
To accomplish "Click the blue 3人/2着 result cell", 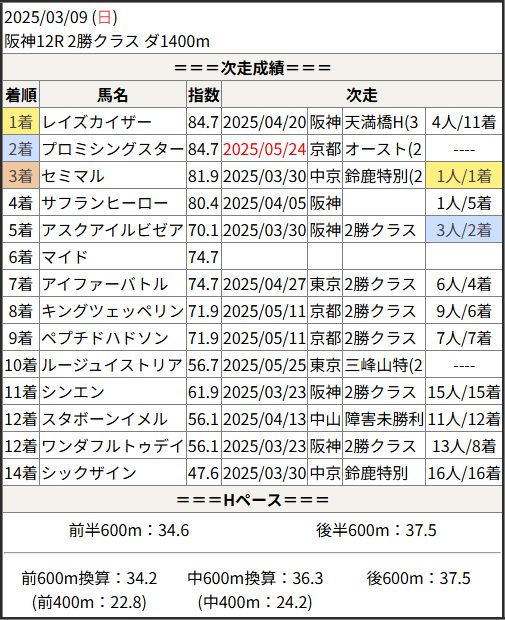I will tap(464, 230).
